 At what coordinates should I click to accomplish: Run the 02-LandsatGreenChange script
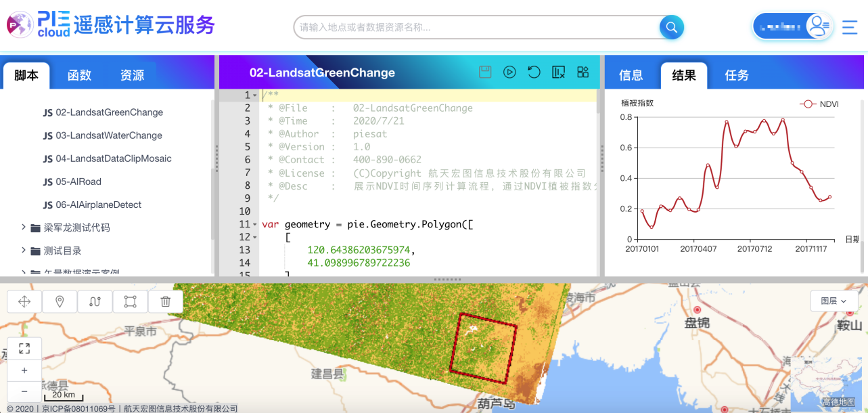point(509,72)
